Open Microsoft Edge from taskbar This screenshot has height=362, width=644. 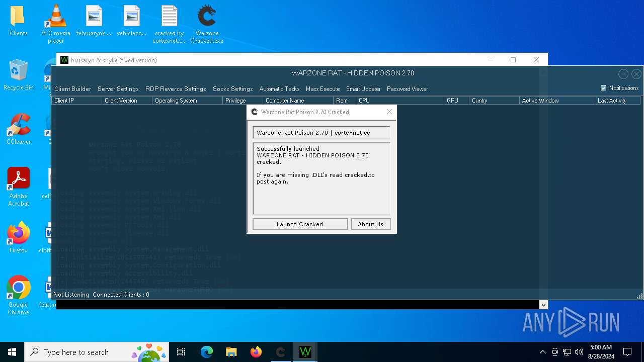[207, 352]
